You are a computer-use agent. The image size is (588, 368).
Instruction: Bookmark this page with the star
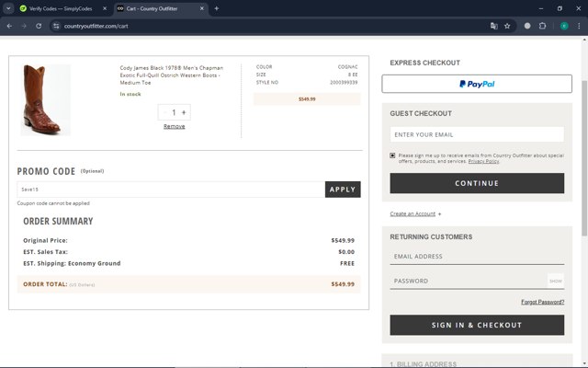(x=507, y=26)
